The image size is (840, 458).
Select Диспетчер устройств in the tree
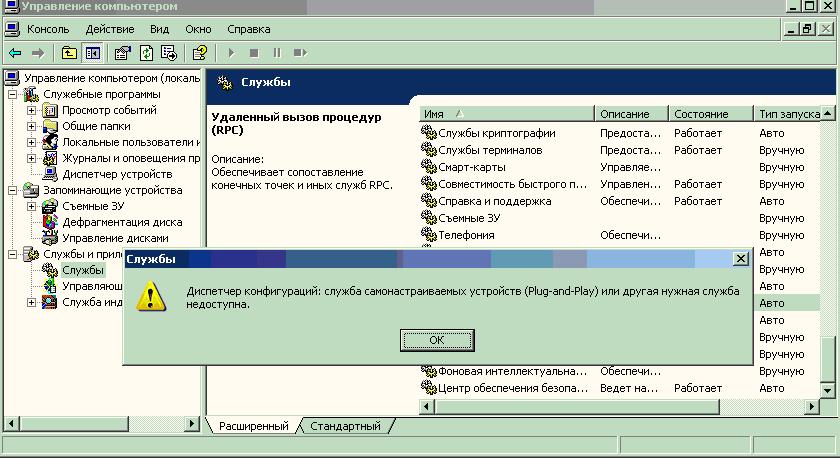(x=117, y=174)
